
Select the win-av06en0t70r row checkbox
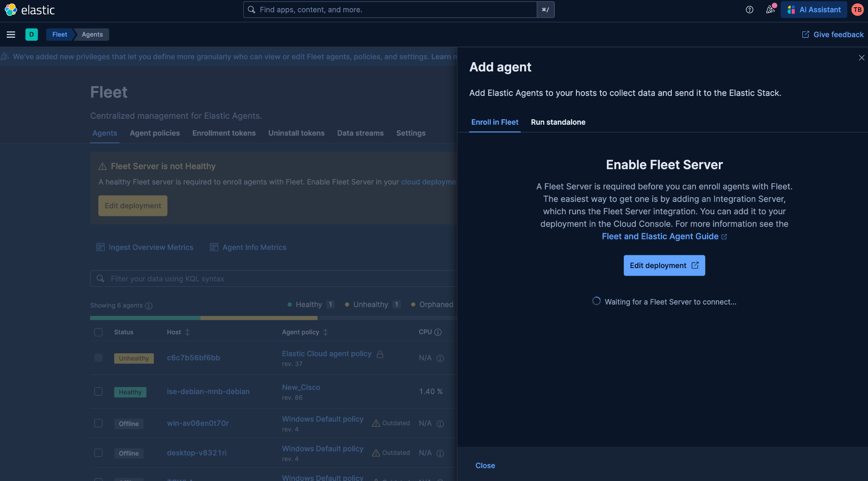coord(98,423)
